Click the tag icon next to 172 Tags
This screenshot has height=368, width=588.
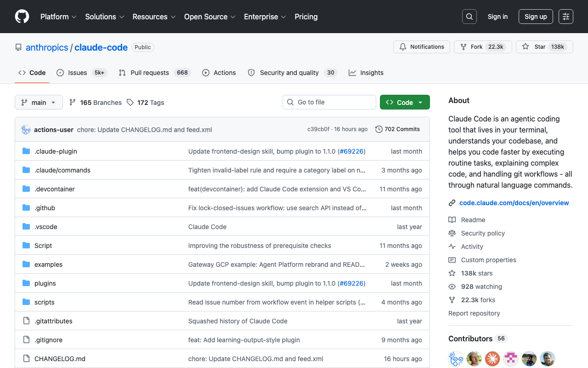[x=130, y=102]
